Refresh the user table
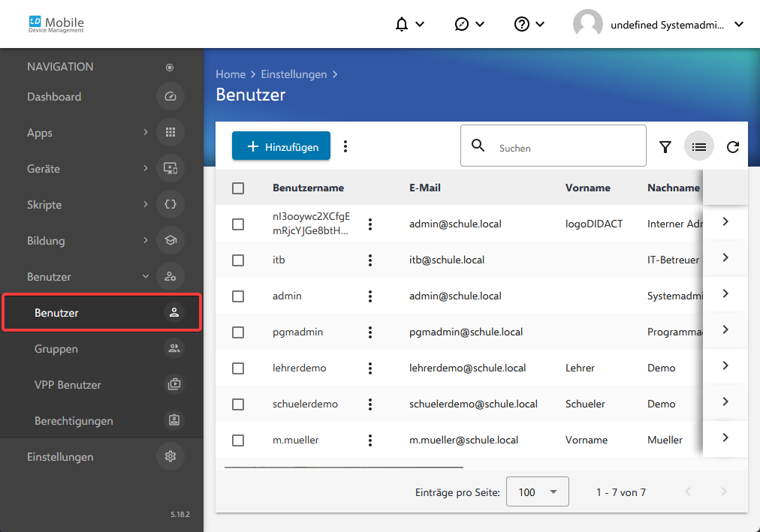 (733, 146)
